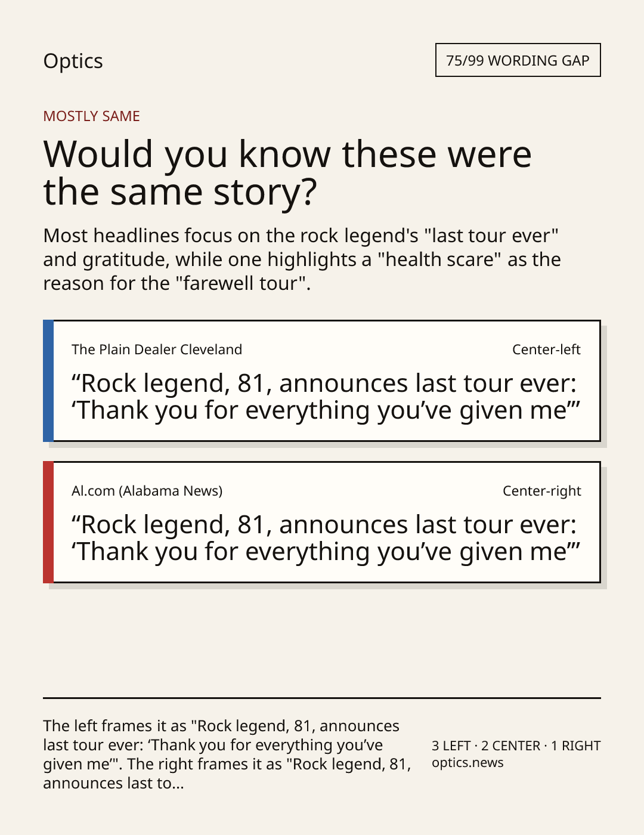Open The Plain Dealer Cleveland source name
The height and width of the screenshot is (835, 644).
[157, 350]
